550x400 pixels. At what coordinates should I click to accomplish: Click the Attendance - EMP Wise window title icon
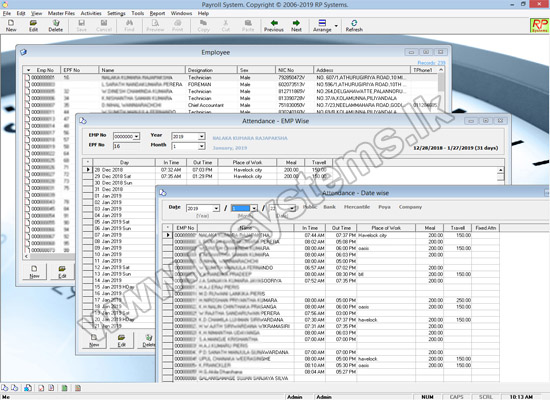click(x=83, y=121)
